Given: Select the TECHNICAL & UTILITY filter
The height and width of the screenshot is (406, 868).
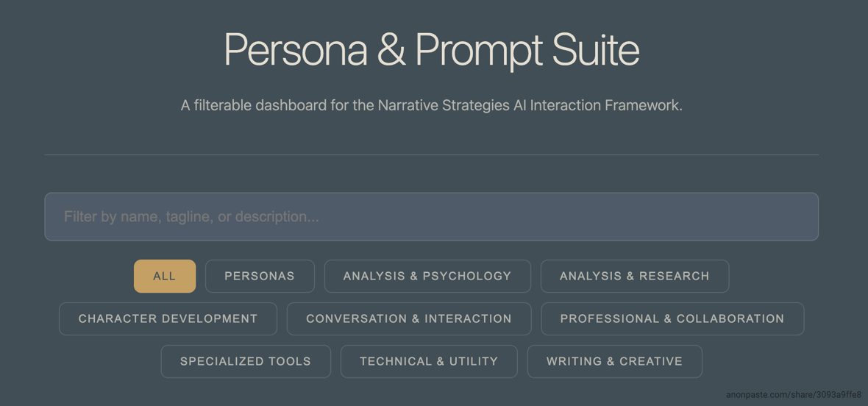Looking at the screenshot, I should point(429,362).
